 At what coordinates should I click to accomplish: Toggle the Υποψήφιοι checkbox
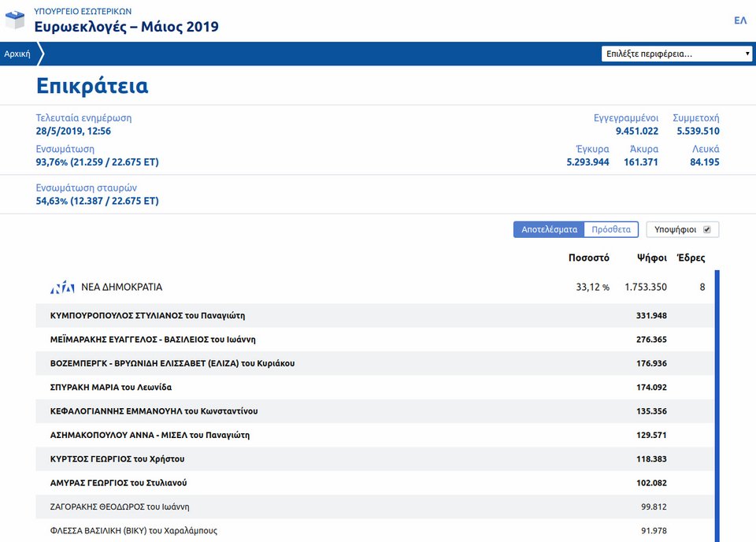(707, 229)
